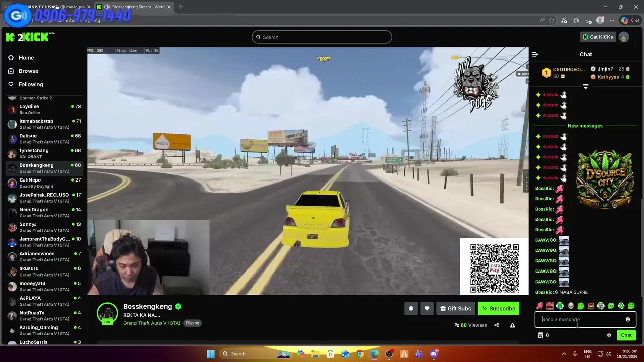Screen dimensions: 644x362
Task: Open the user profile avatar menu
Action: point(624,37)
